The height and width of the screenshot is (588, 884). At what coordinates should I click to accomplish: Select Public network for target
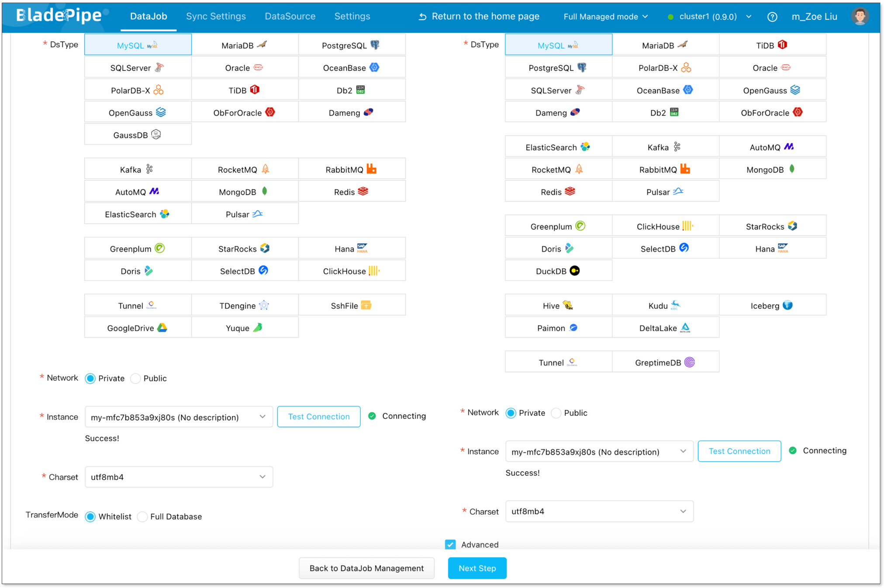tap(556, 413)
